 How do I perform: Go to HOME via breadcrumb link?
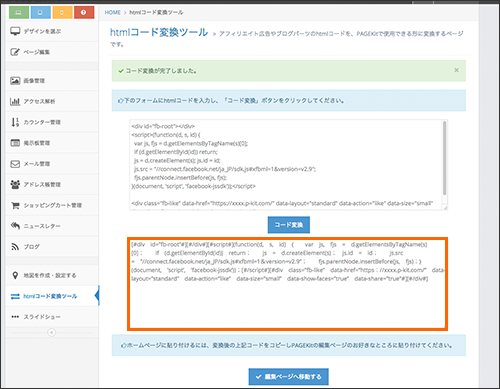112,12
